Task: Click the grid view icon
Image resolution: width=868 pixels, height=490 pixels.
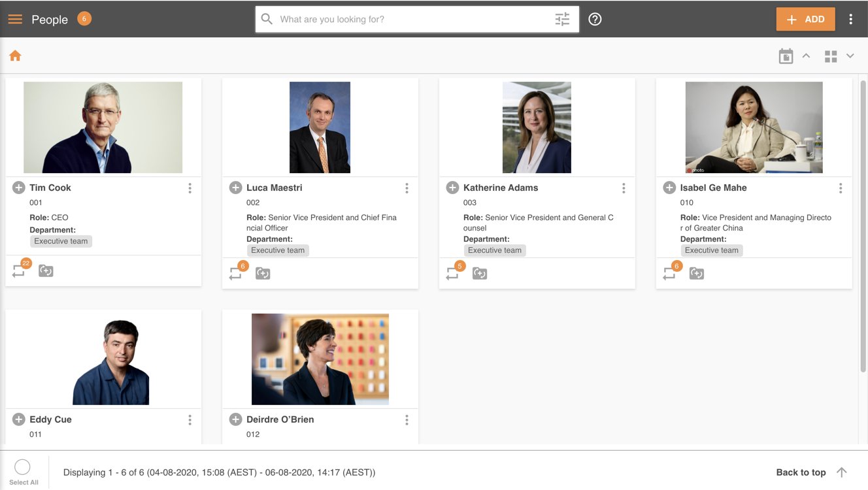Action: (831, 57)
